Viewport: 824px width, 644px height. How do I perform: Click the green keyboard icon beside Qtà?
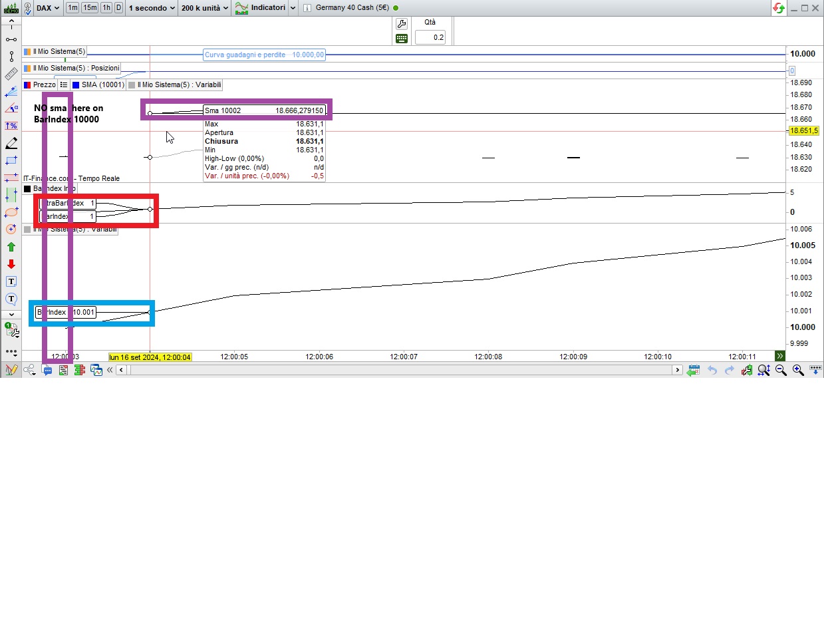pos(402,39)
